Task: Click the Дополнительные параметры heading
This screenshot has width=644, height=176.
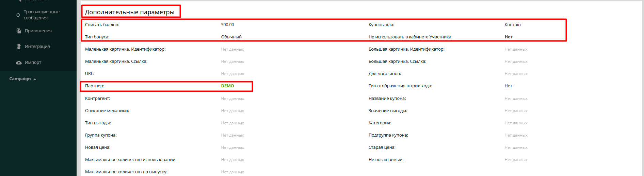Action: [130, 12]
